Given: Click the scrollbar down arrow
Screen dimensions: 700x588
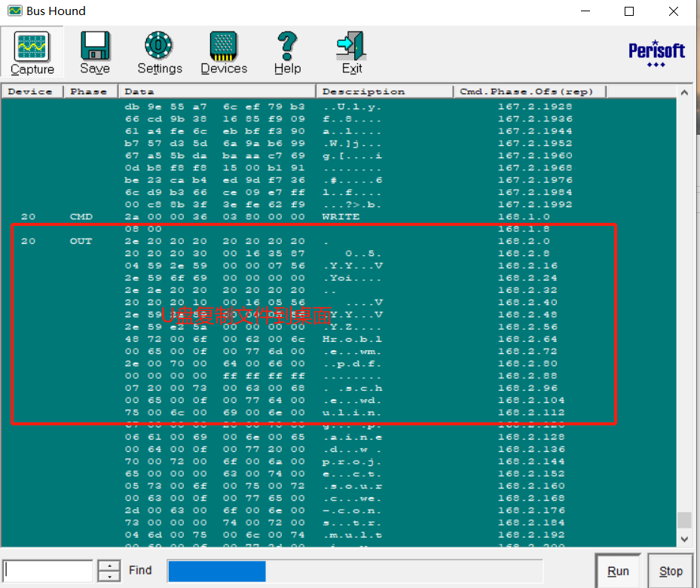Looking at the screenshot, I should 684,539.
